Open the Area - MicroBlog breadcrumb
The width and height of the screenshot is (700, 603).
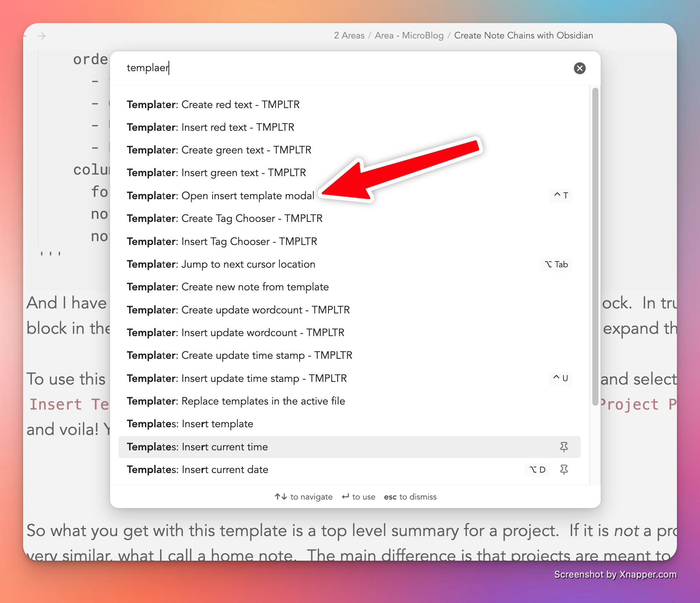(409, 35)
